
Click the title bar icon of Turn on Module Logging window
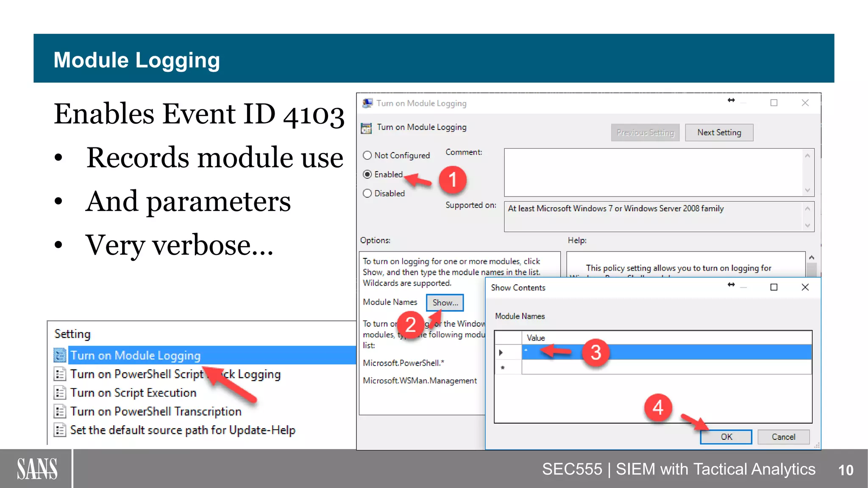tap(367, 103)
